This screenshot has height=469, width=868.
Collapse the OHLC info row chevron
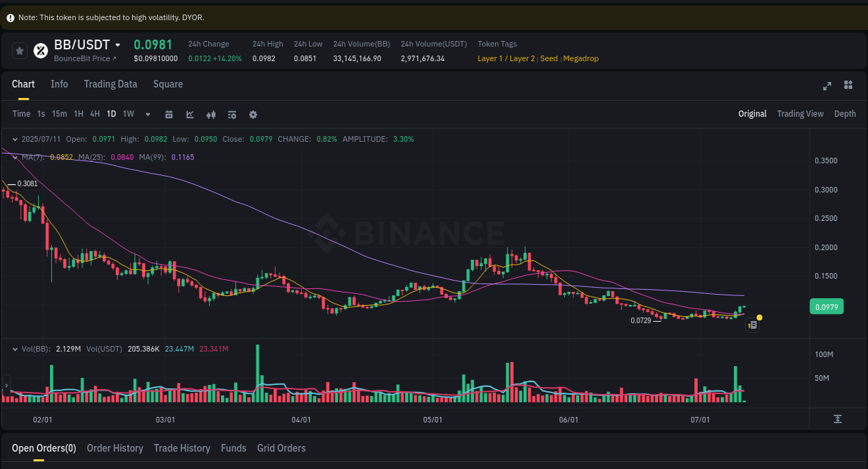15,139
